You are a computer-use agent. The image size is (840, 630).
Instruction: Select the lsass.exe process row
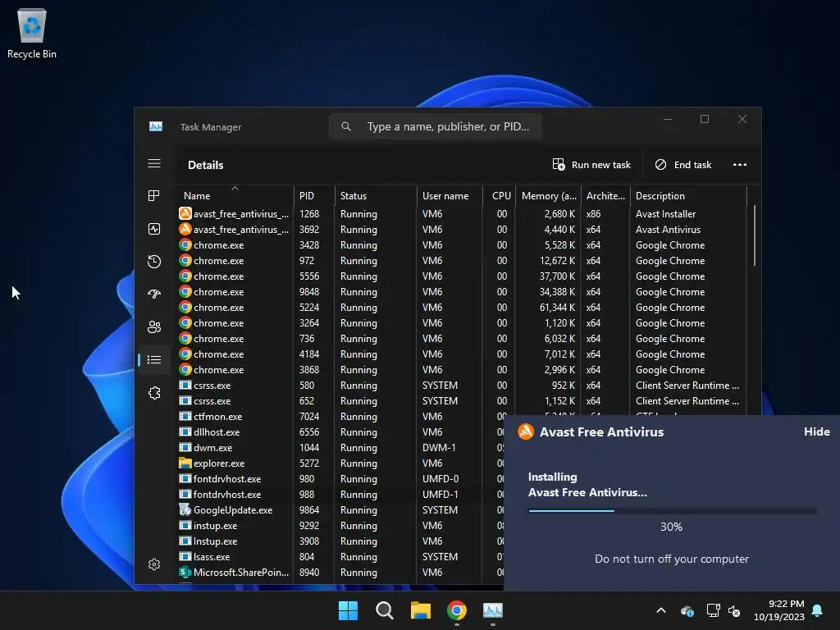pos(340,557)
